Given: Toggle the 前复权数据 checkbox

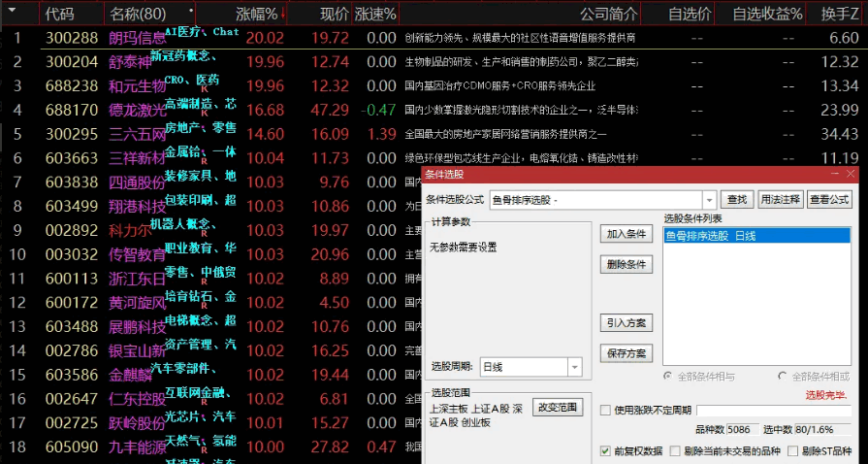Looking at the screenshot, I should (605, 450).
